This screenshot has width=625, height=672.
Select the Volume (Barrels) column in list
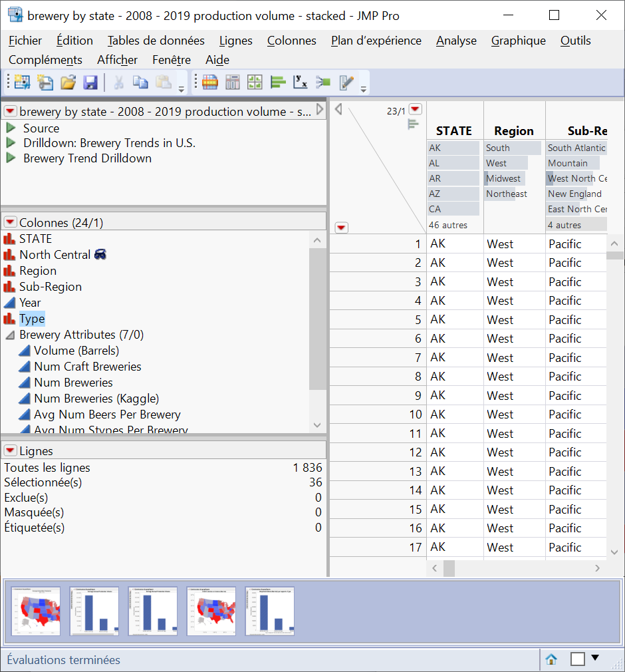click(x=76, y=351)
